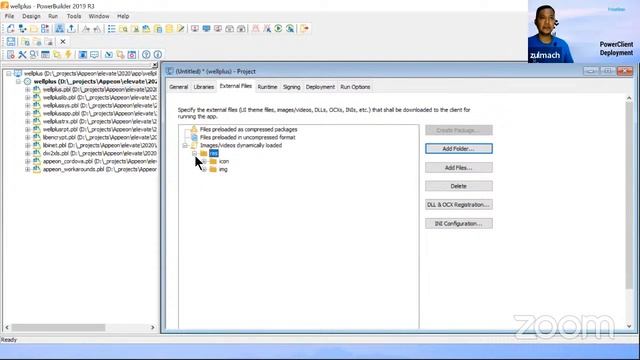Click the circled question mark Help icon
The width and height of the screenshot is (640, 360).
[146, 55]
